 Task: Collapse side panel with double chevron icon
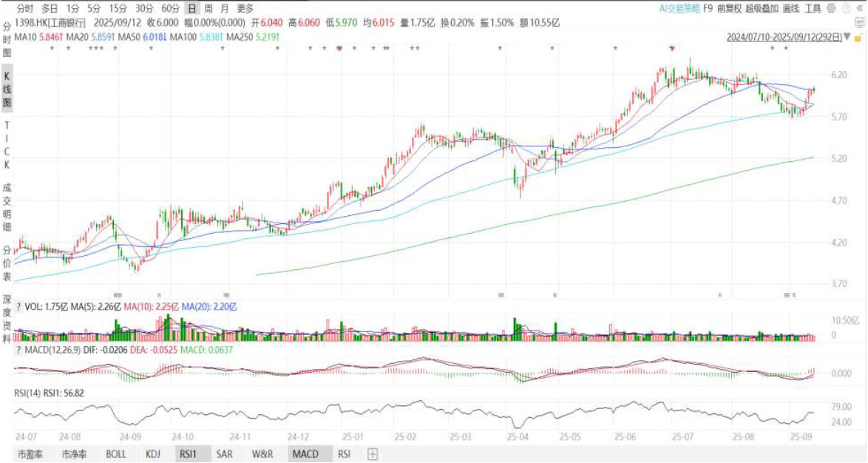point(858,8)
